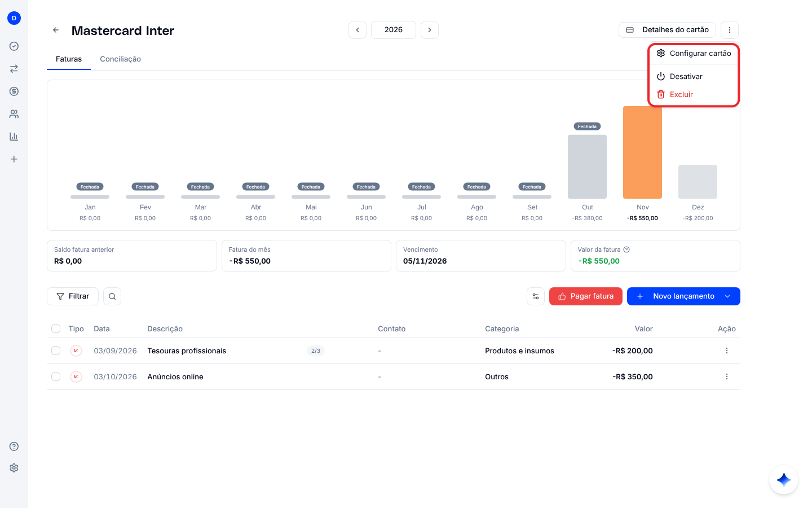812x508 pixels.
Task: Select the Jan invoice bar in chart
Action: coord(90,197)
